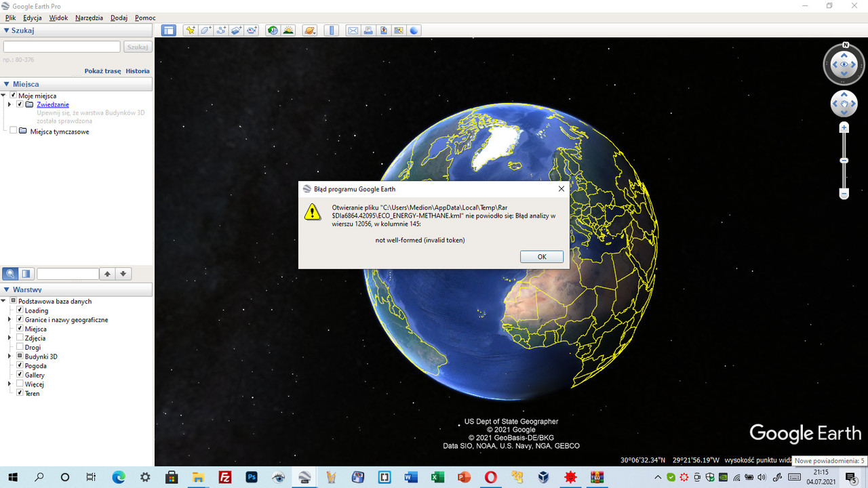
Task: Click zoom in plus on the zoom slider
Action: 844,127
